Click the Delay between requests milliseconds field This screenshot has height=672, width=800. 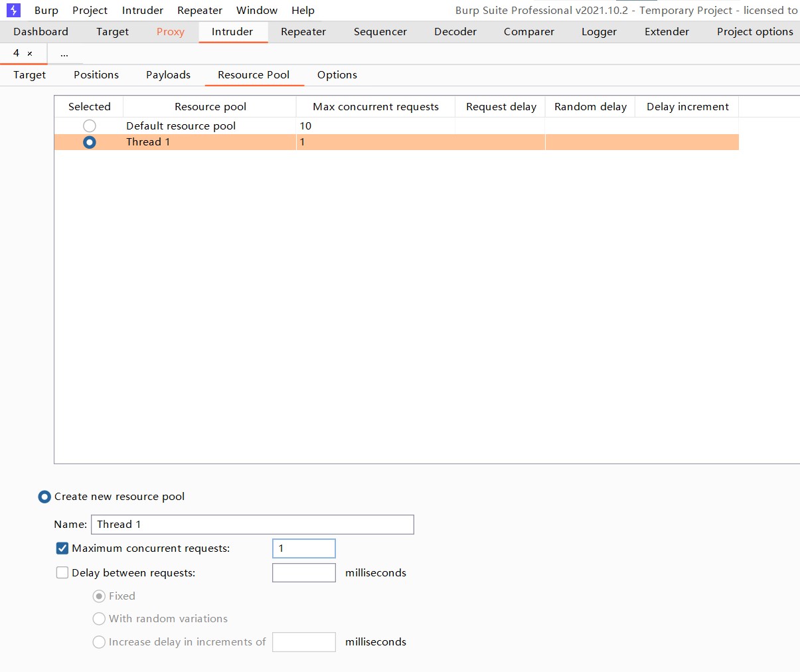[x=304, y=573]
